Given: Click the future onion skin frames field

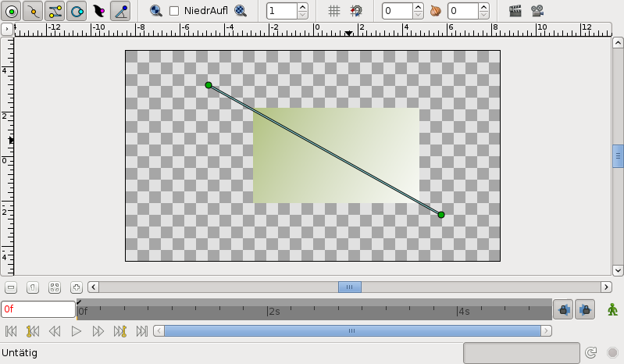Looking at the screenshot, I should (463, 11).
